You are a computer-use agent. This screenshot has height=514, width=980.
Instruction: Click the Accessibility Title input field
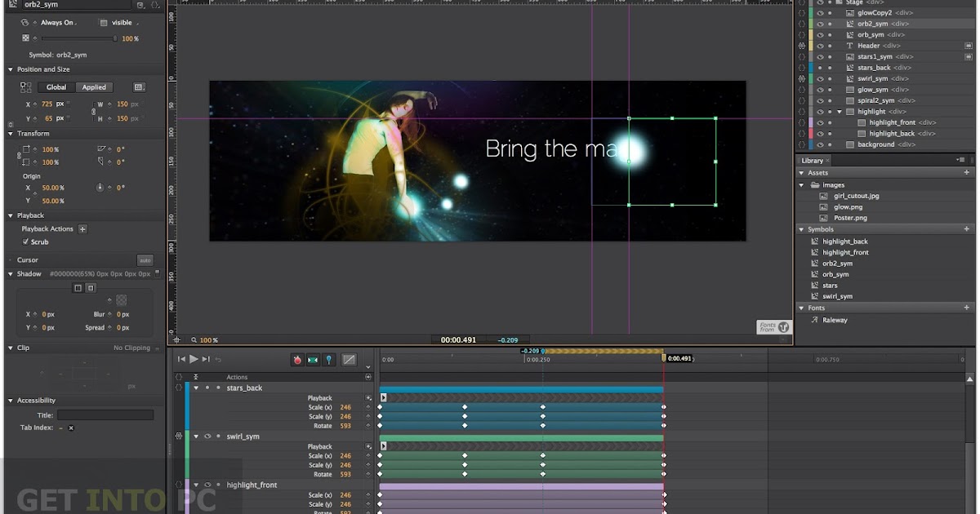pyautogui.click(x=105, y=415)
